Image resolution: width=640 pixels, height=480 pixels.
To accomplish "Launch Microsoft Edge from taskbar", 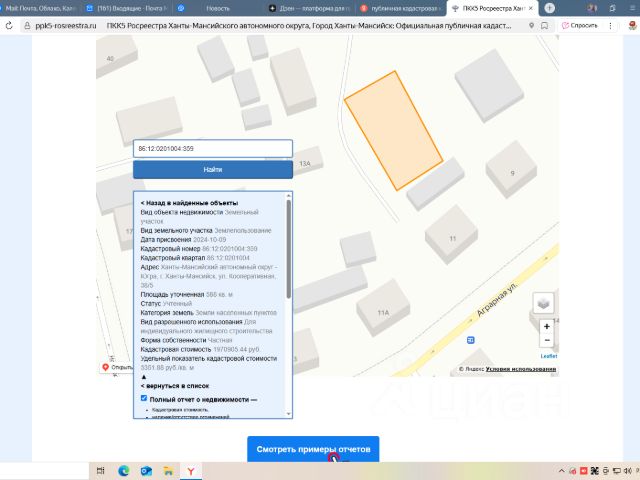I will [x=124, y=471].
